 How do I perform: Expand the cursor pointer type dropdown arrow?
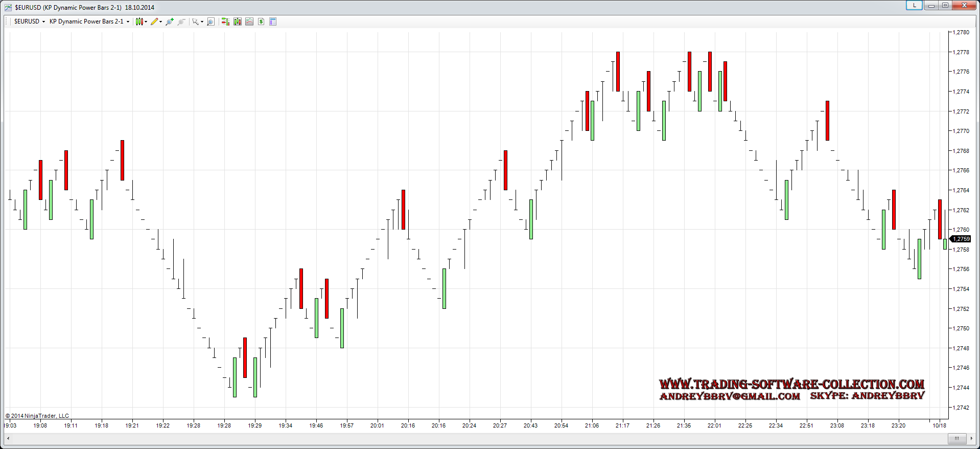[202, 21]
